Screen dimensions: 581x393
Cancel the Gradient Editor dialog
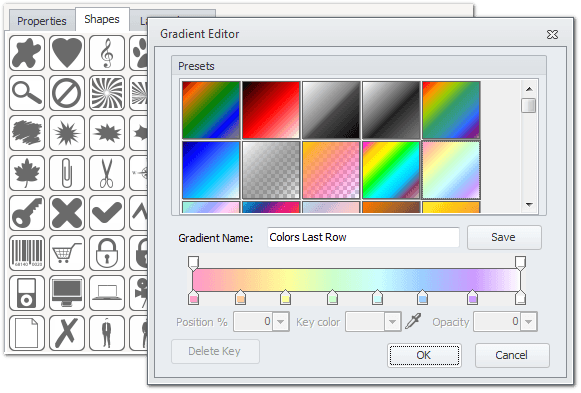pyautogui.click(x=512, y=355)
